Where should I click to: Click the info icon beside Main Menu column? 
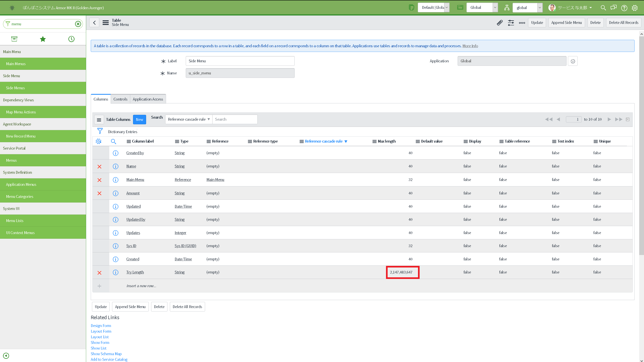coord(116,180)
